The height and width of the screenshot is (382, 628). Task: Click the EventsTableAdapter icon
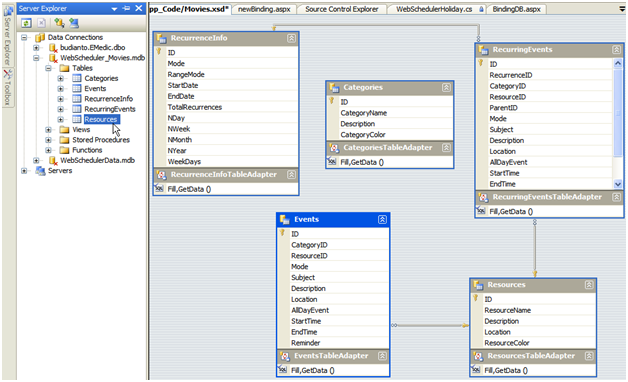pos(285,356)
